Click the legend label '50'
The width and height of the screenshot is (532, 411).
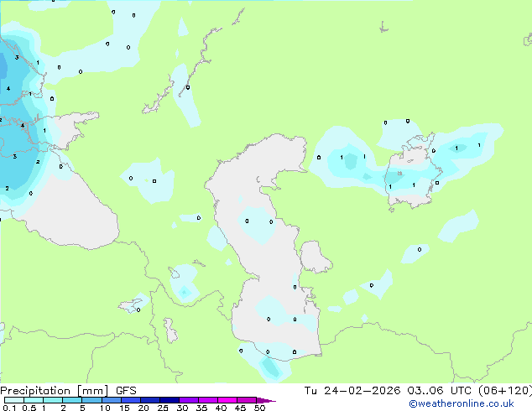click(259, 408)
